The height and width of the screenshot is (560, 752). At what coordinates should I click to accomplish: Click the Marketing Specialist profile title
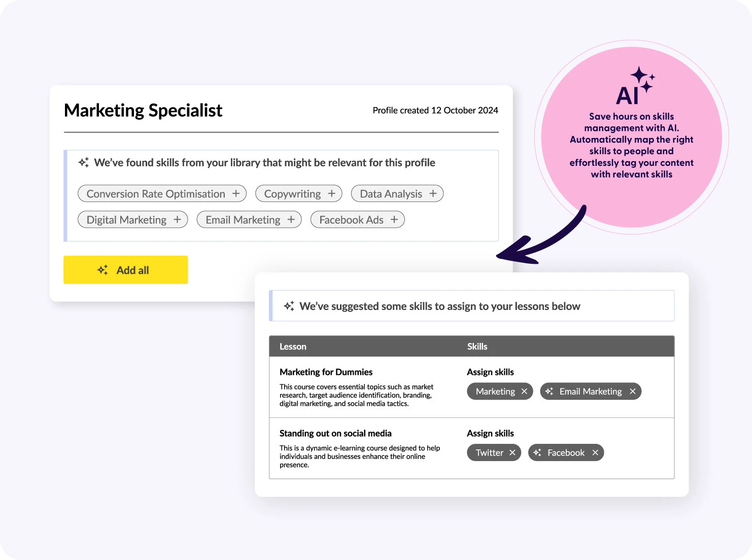143,111
